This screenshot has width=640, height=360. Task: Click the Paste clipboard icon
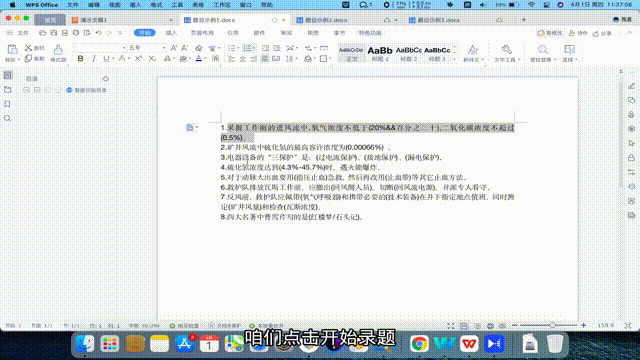tap(12, 49)
